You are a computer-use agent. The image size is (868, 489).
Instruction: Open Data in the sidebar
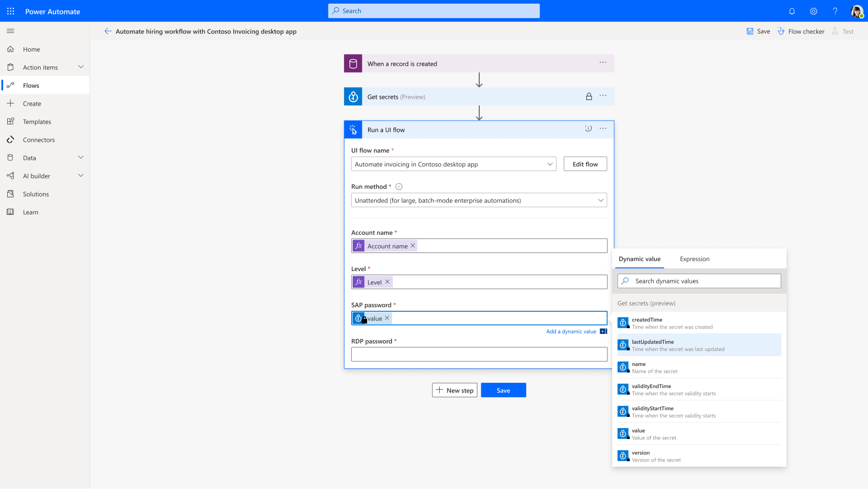click(29, 158)
